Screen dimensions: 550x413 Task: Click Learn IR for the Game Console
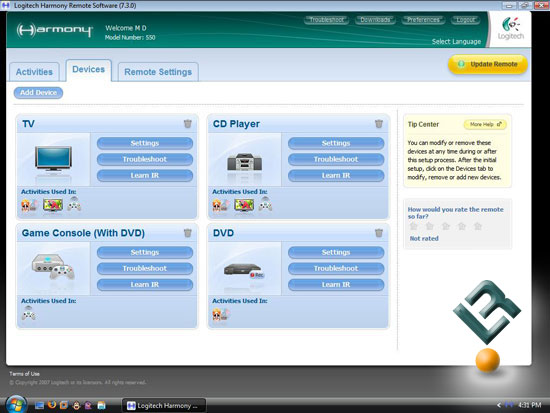click(x=145, y=285)
